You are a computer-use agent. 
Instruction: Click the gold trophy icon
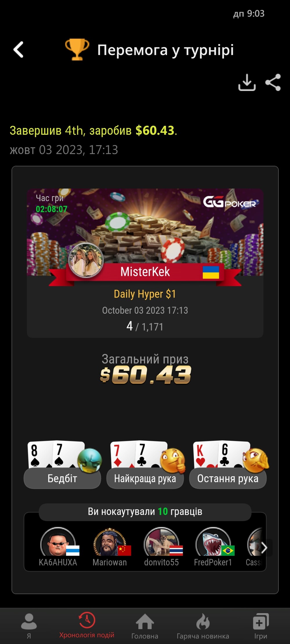pos(77,50)
